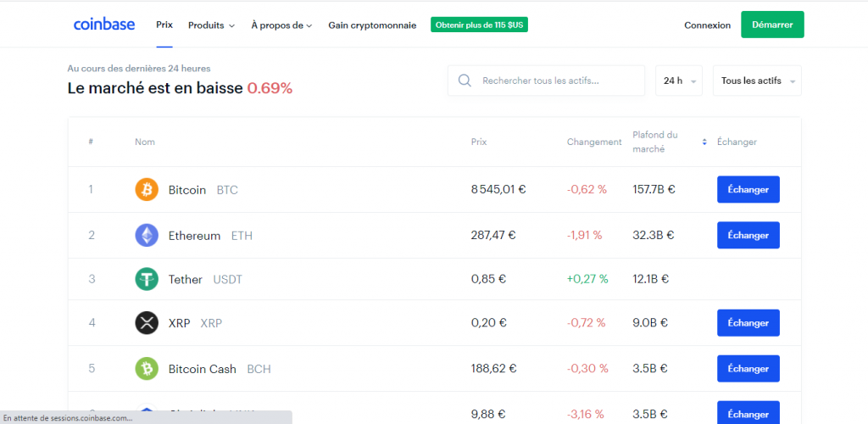Viewport: 868px width, 424px height.
Task: Click the Bitcoin name text
Action: [187, 190]
